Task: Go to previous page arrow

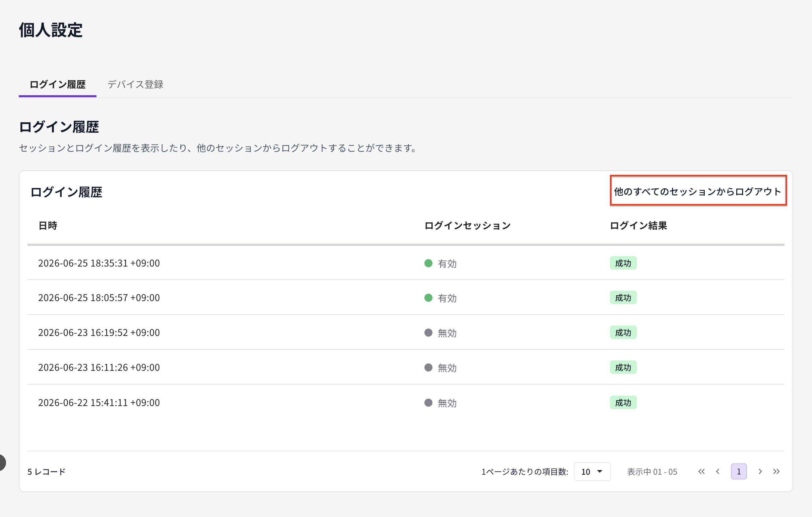Action: 718,471
